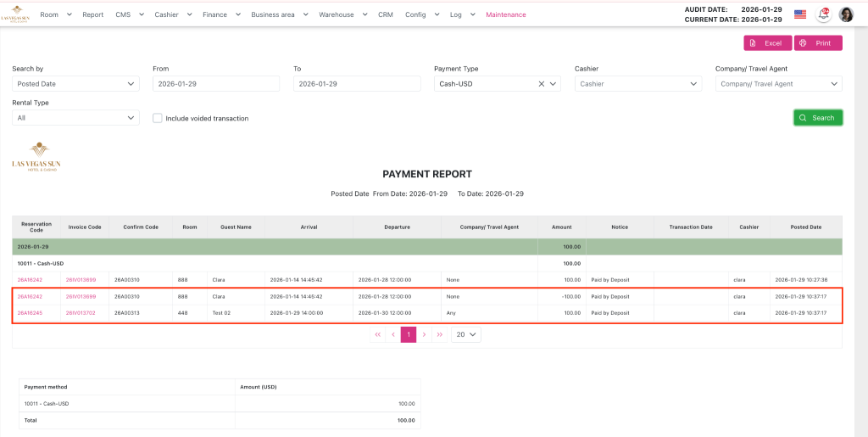Viewport: 868px width, 437px height.
Task: Enable Include voided transaction checkbox
Action: tap(158, 118)
